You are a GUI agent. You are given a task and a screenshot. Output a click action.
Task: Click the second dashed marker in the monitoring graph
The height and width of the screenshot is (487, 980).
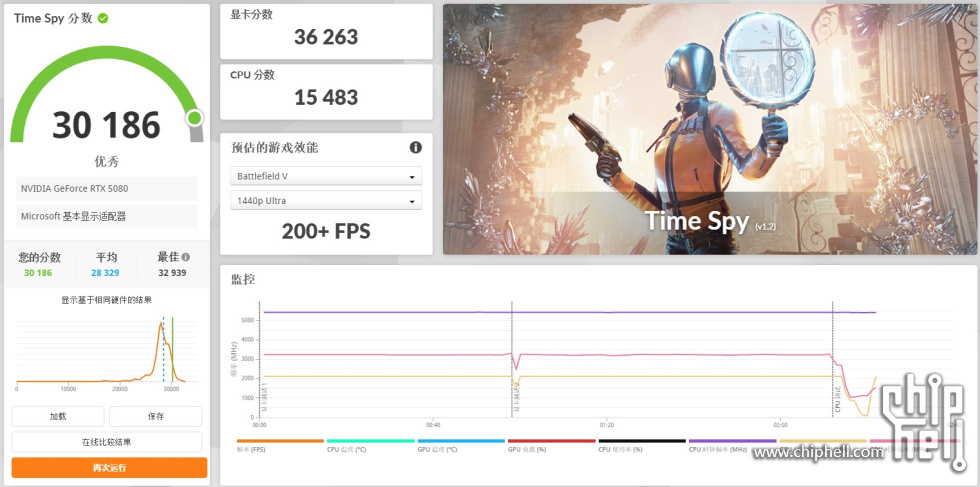point(512,359)
